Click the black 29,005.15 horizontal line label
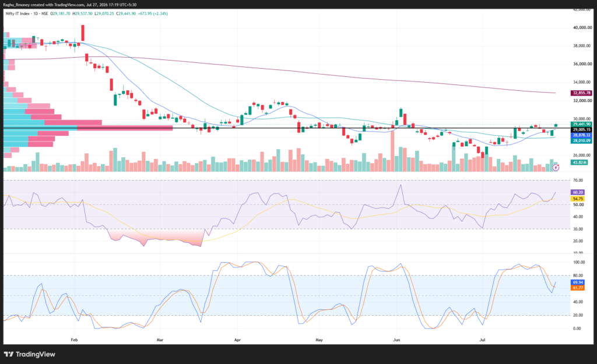 click(x=581, y=130)
